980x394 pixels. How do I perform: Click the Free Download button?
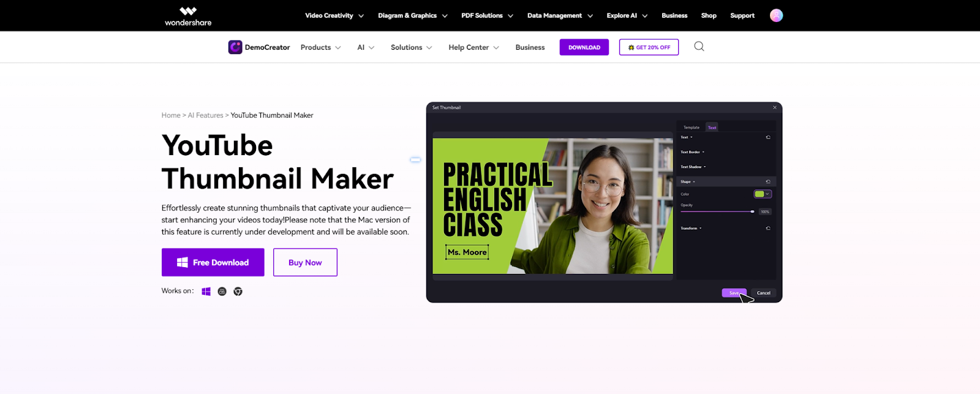[x=213, y=262]
